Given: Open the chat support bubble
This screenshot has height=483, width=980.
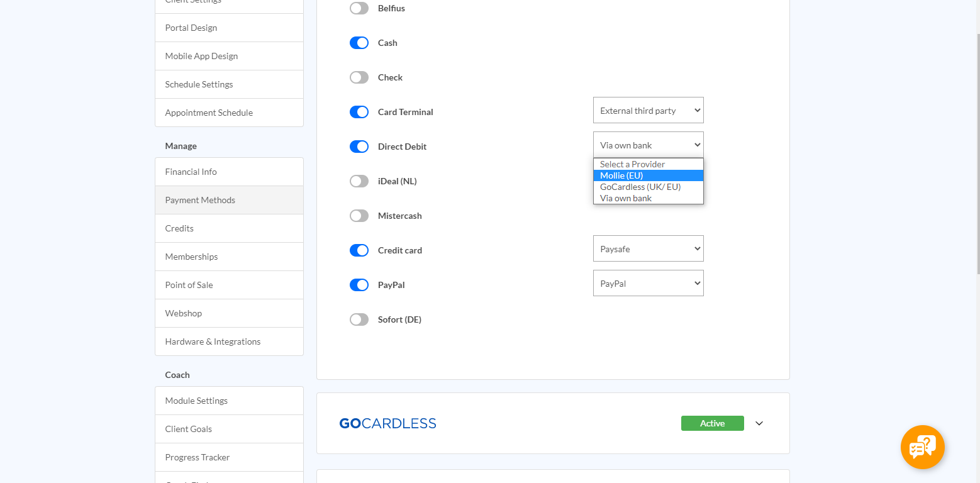Looking at the screenshot, I should click(922, 447).
